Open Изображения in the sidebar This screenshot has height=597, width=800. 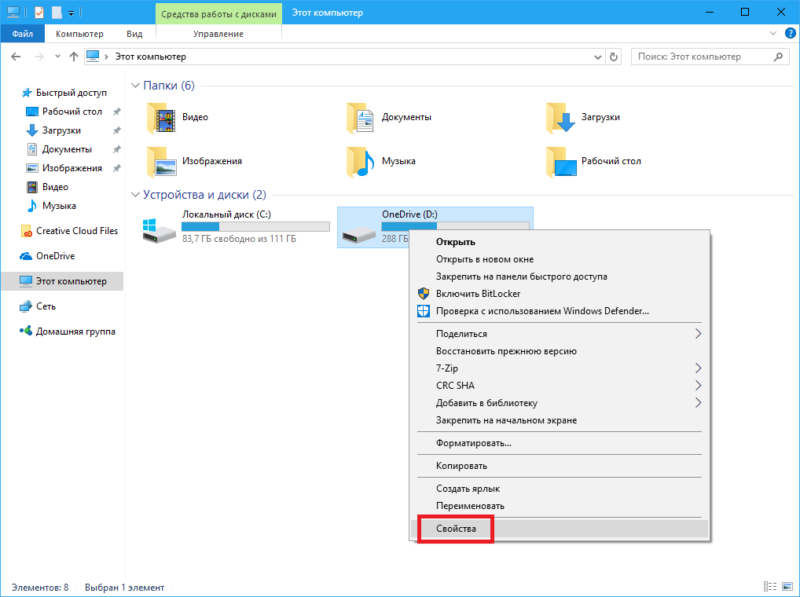point(64,168)
